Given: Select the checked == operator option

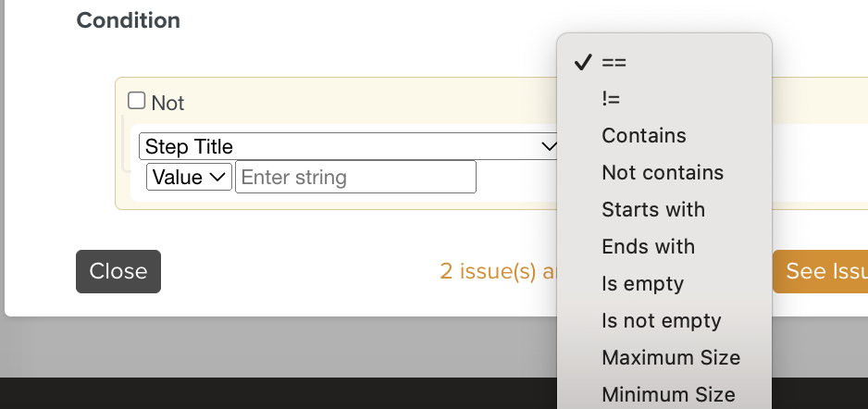Looking at the screenshot, I should pos(614,62).
